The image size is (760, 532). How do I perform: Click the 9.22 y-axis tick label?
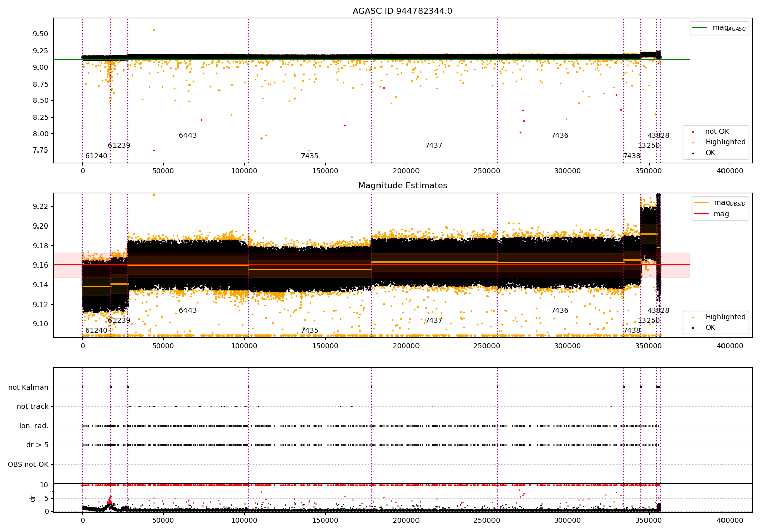click(x=41, y=206)
